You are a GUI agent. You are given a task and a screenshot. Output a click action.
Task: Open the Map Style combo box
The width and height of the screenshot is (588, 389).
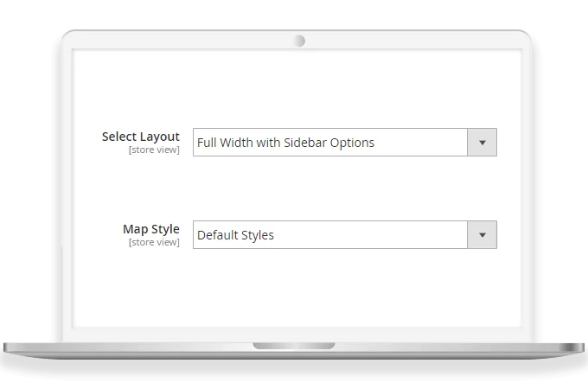tap(344, 235)
